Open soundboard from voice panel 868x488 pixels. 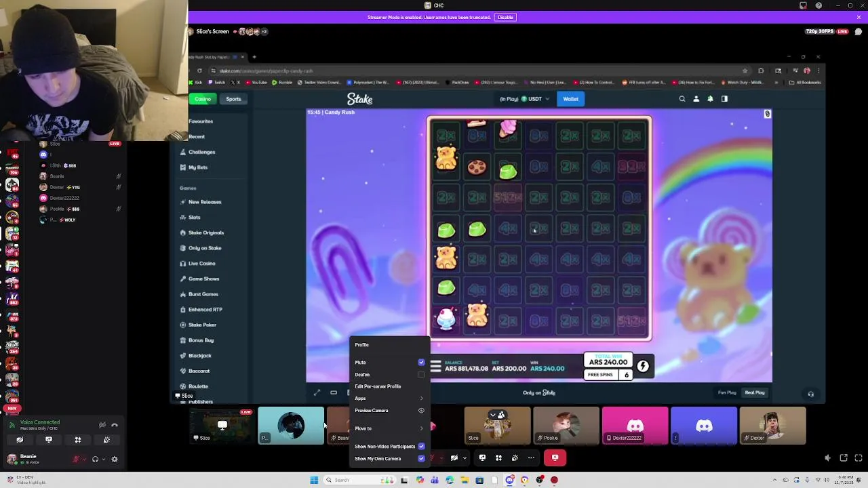coord(106,440)
